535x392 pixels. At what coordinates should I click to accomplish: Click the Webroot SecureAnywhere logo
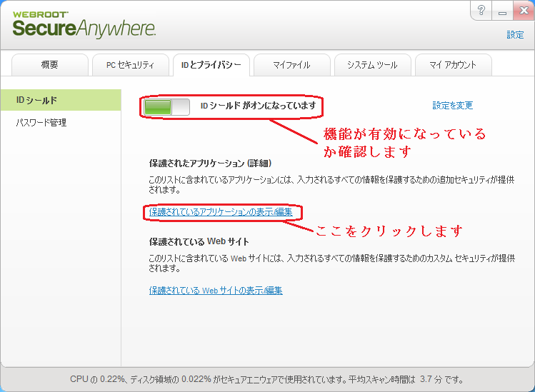click(x=84, y=24)
